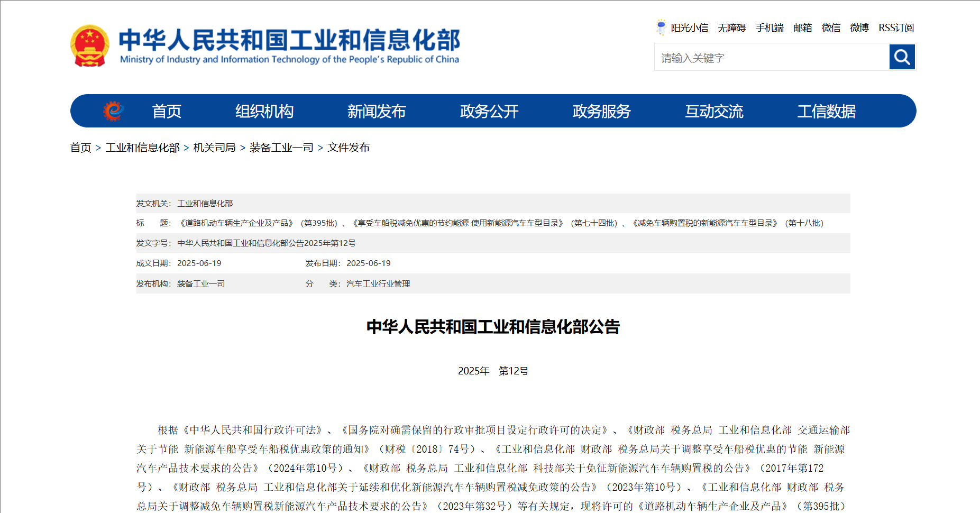Click 机关司局 in the breadcrumb
980x513 pixels.
(214, 148)
